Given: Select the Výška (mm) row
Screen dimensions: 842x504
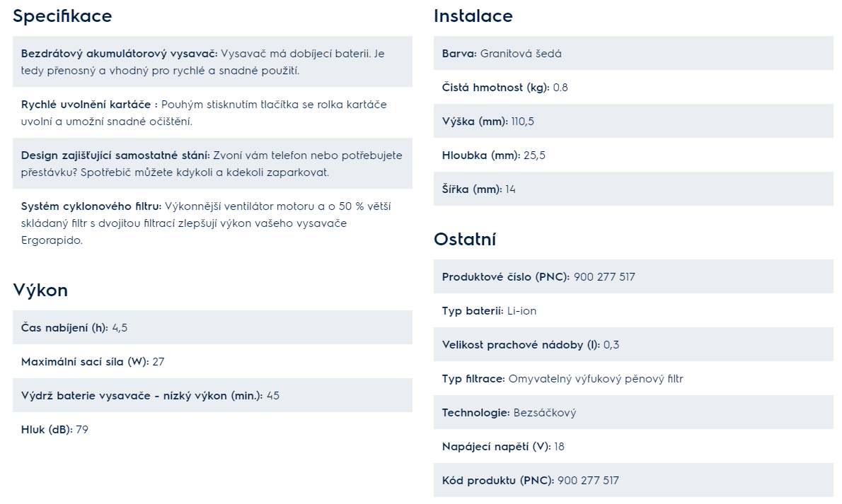Looking at the screenshot, I should coord(634,121).
